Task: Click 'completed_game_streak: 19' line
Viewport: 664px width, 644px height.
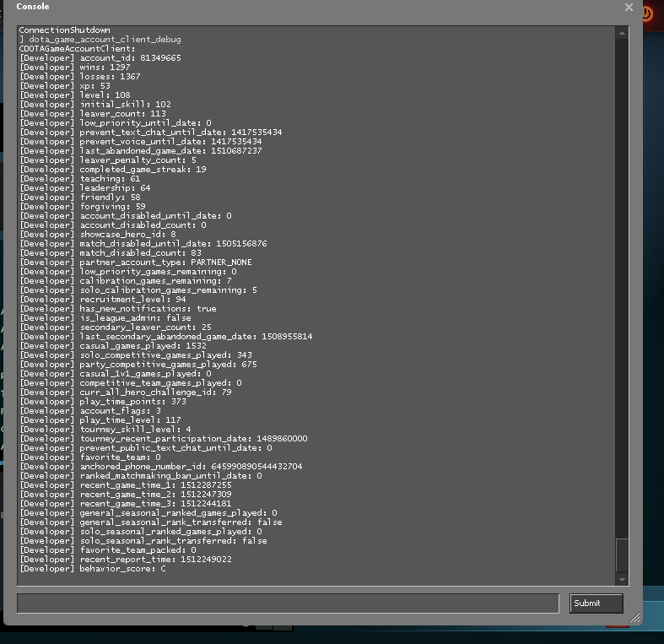Action: click(113, 170)
